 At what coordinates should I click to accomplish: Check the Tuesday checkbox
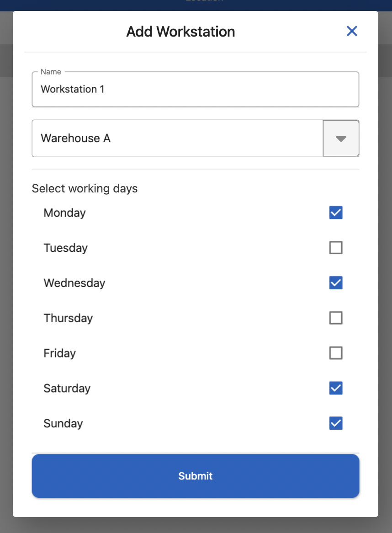(336, 248)
